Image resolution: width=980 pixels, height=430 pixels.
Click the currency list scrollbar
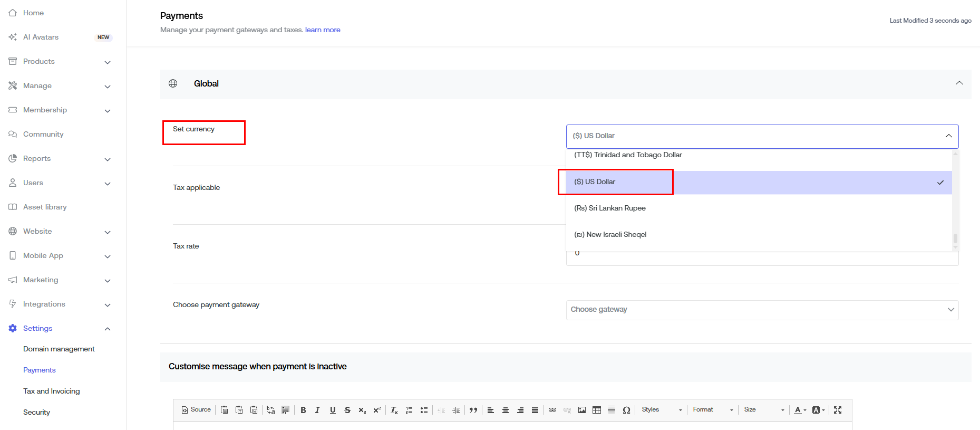[955, 239]
